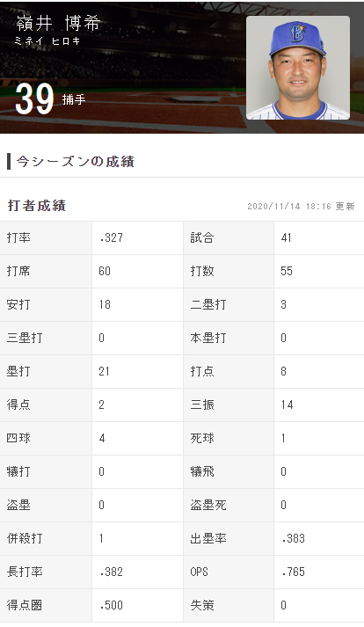Click the 今シーズンの成績 heading
This screenshot has height=627, width=364.
(75, 162)
